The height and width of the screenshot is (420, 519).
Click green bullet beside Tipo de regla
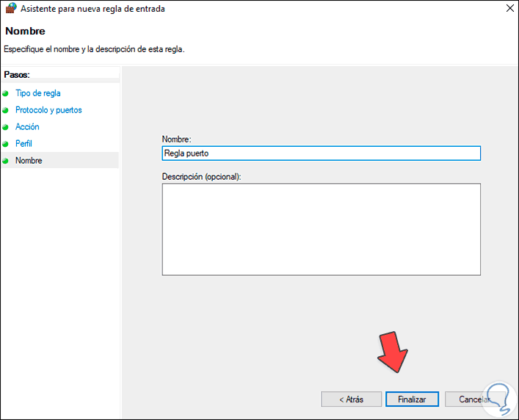pos(5,94)
